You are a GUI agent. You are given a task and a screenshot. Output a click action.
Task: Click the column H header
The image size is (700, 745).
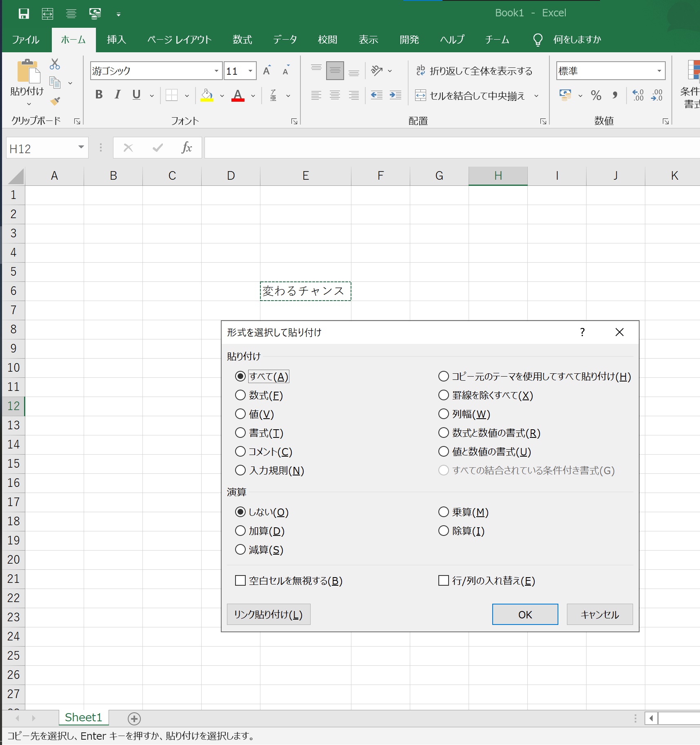(498, 176)
